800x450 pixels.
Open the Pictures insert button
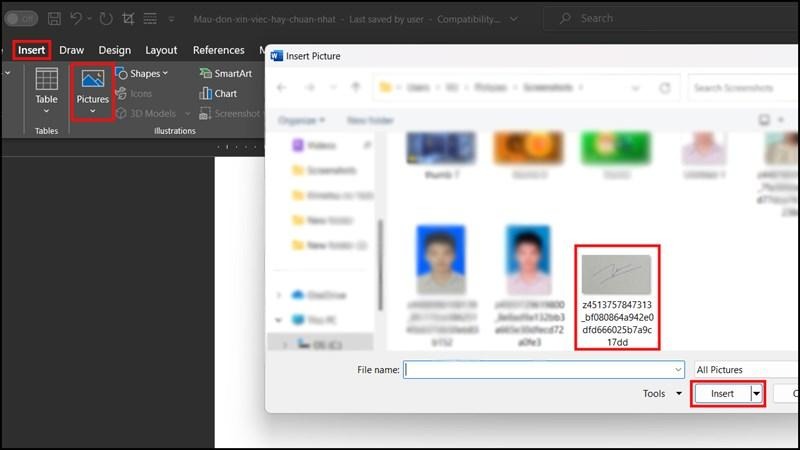(x=92, y=90)
